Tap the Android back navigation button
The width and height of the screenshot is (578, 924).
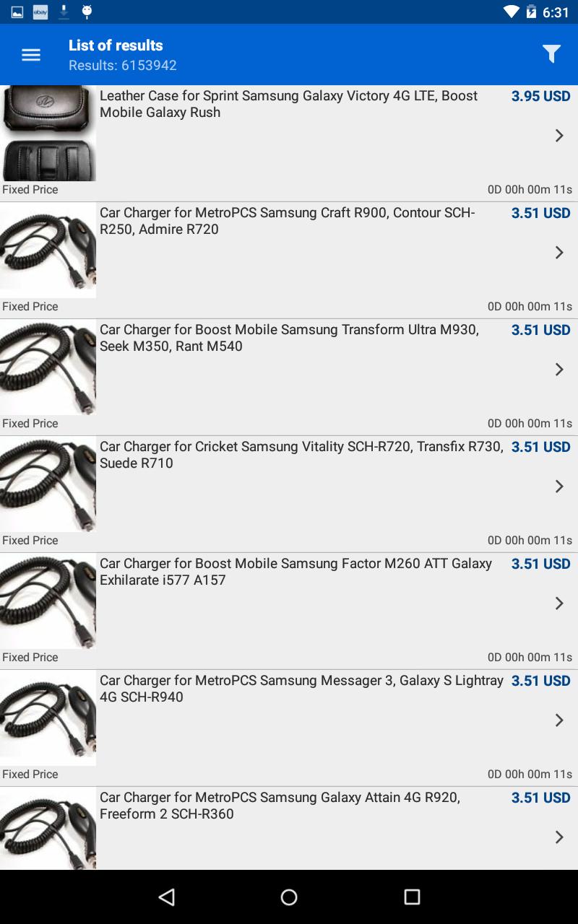[167, 897]
